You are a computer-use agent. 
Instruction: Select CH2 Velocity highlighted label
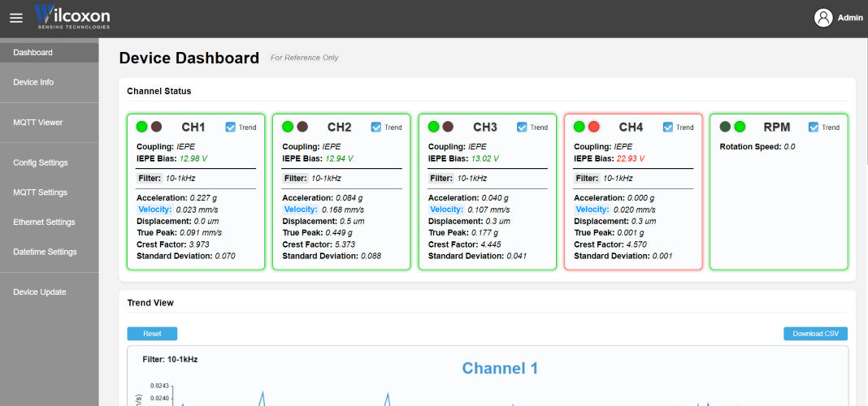point(302,209)
